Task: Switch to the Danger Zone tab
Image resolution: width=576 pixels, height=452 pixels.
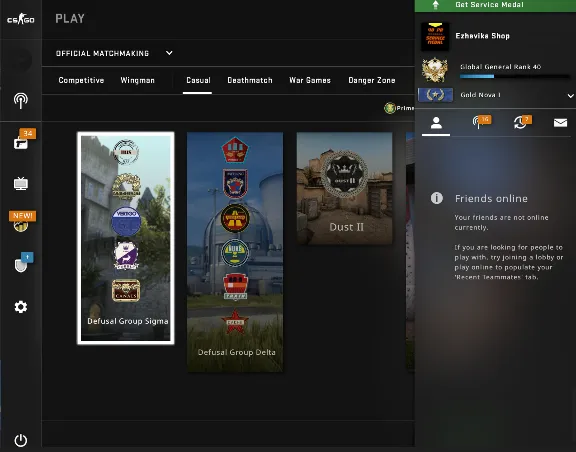Action: [x=372, y=80]
